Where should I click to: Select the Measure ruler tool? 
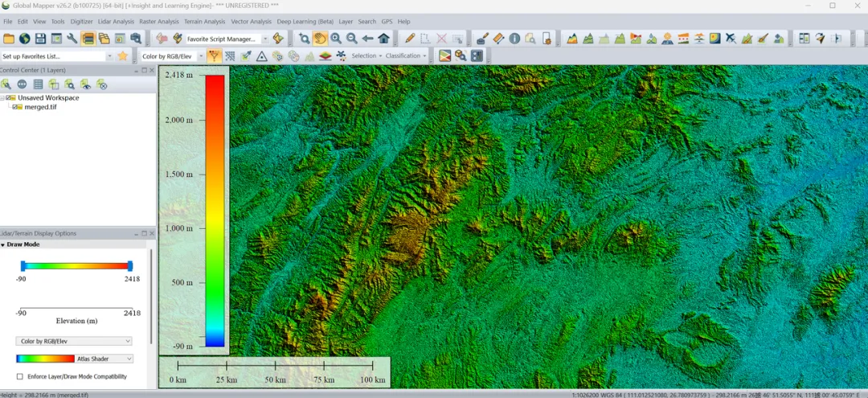click(x=498, y=39)
